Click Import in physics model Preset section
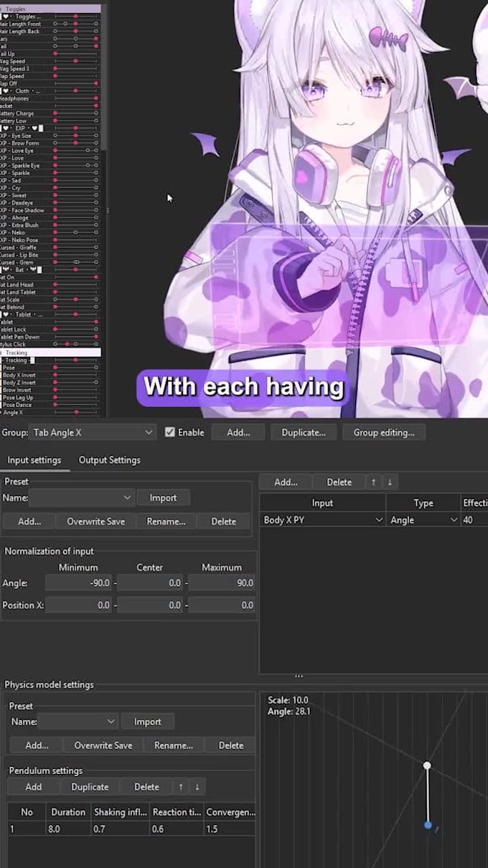Viewport: 488px width, 868px height. (148, 722)
